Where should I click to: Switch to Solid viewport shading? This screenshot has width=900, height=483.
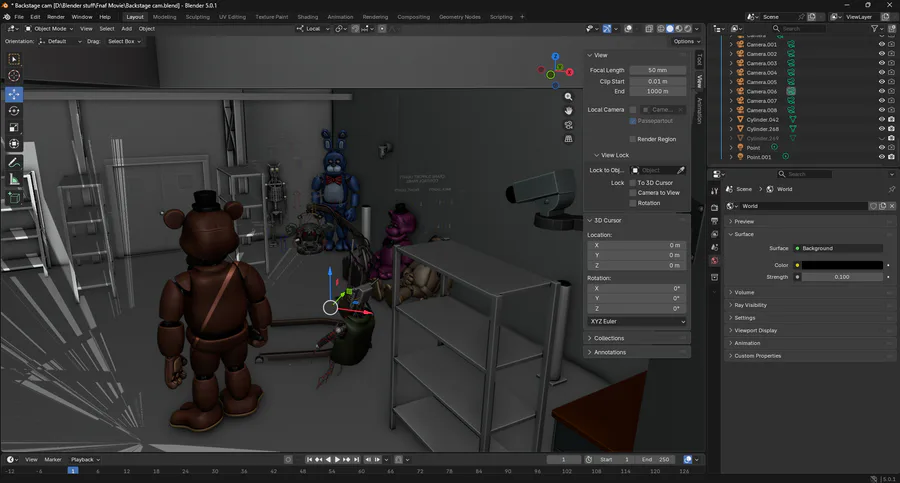coord(670,29)
